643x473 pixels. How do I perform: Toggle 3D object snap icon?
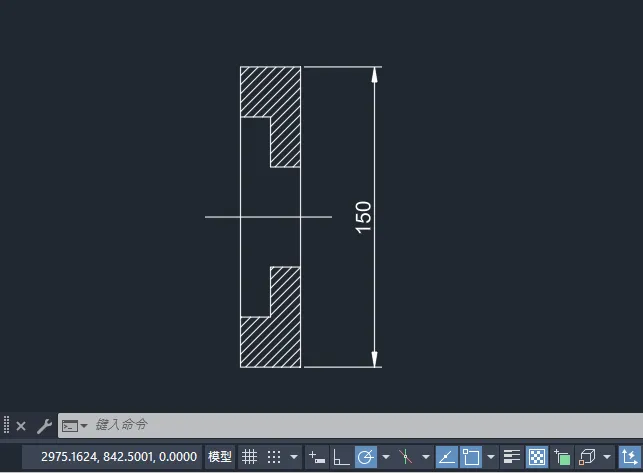pos(587,457)
